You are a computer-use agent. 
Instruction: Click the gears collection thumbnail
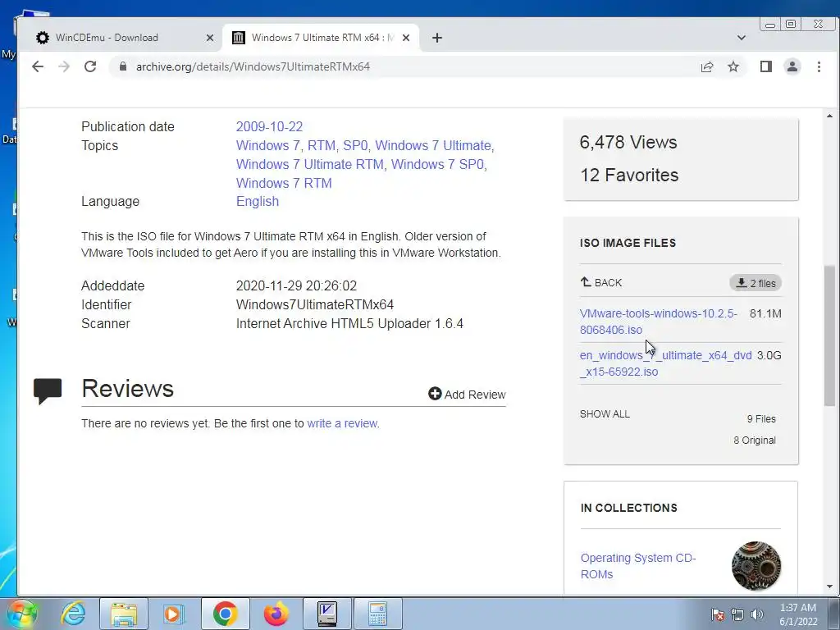pyautogui.click(x=756, y=566)
